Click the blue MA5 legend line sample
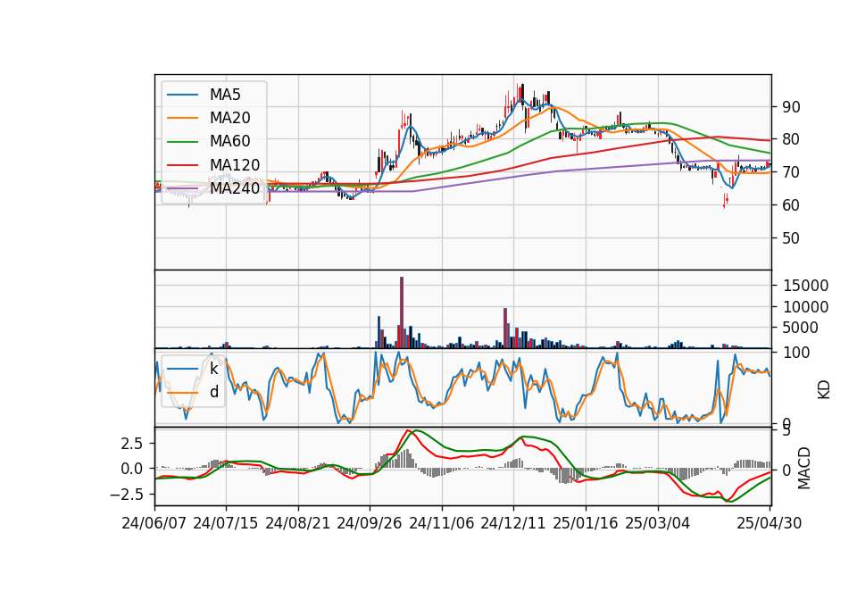Viewport: 857px width, 616px height. click(182, 95)
